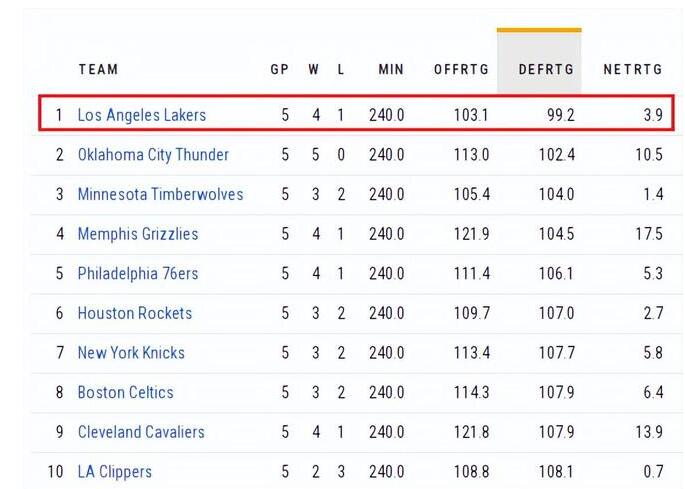
Task: Select the Philadelphia 76ers link
Action: 138,273
